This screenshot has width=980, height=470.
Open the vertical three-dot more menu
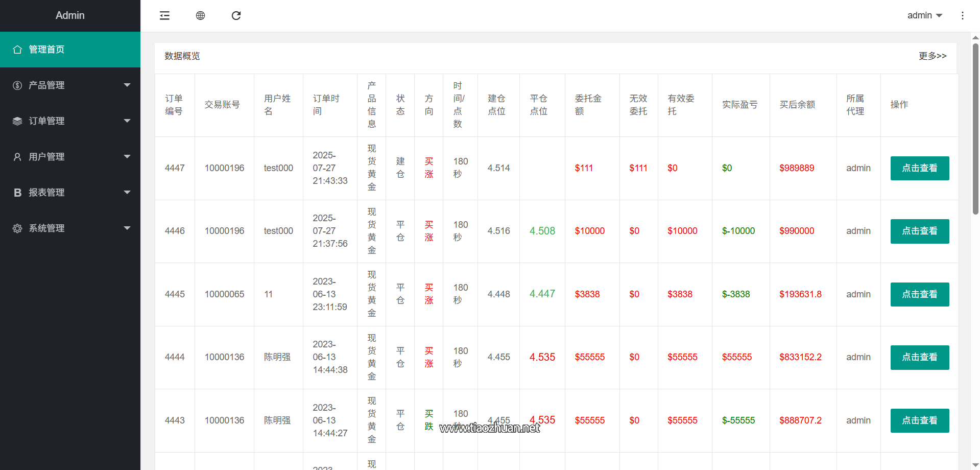tap(963, 16)
